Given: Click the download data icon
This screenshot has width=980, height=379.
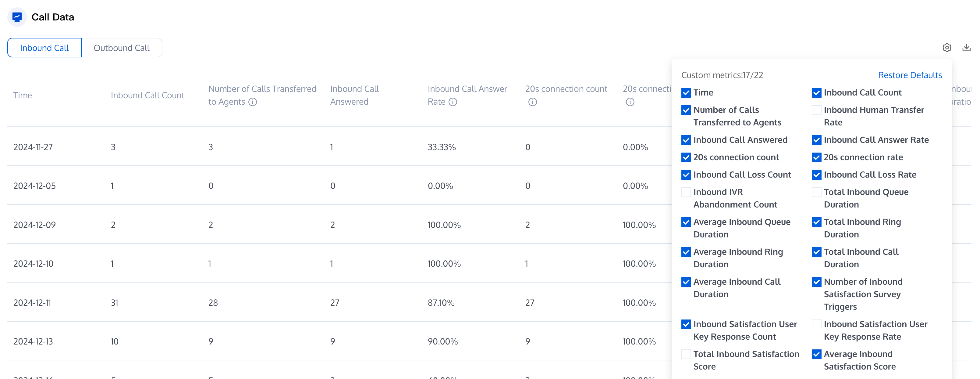Looking at the screenshot, I should point(966,48).
